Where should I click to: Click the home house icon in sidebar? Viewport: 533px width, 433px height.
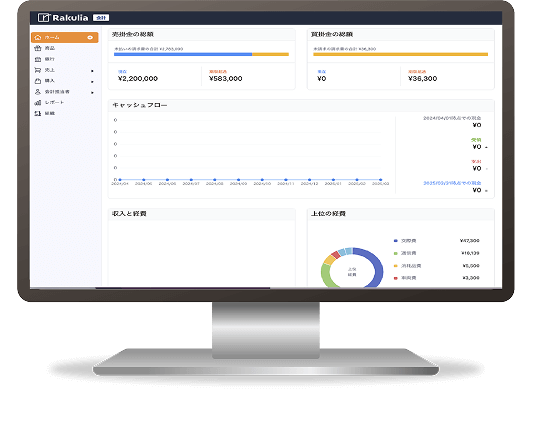(x=38, y=37)
